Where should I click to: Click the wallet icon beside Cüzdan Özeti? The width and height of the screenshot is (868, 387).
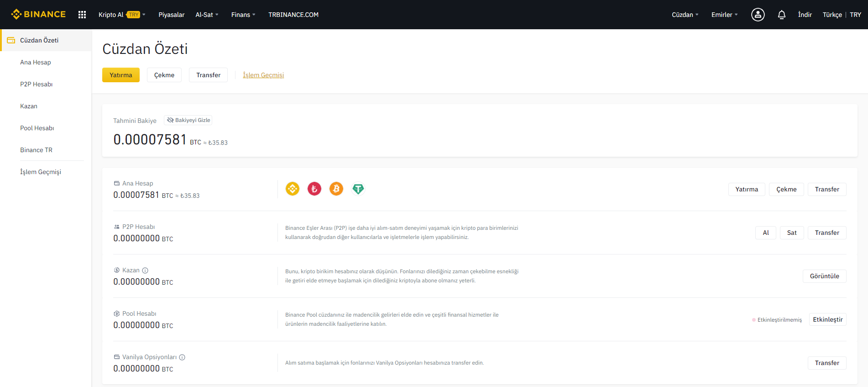pos(11,40)
